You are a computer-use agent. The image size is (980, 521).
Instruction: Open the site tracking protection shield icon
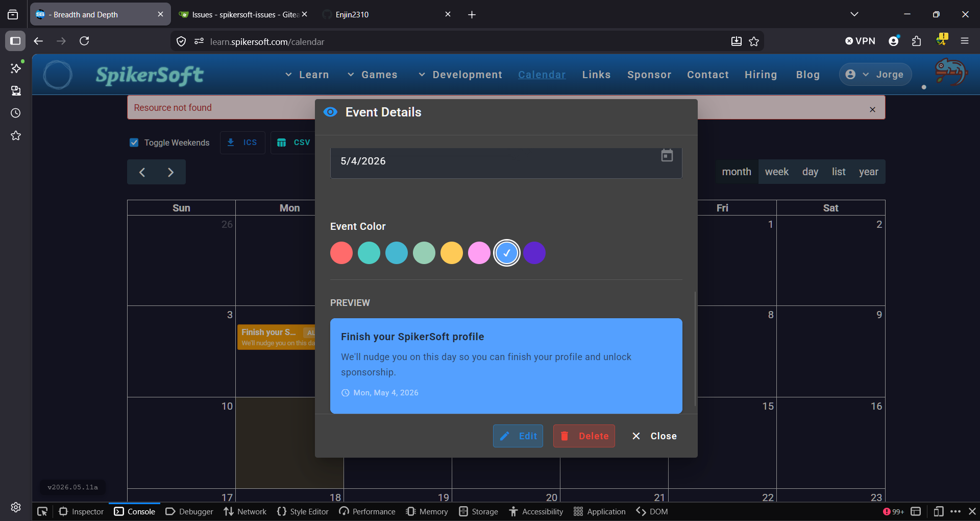coord(181,41)
